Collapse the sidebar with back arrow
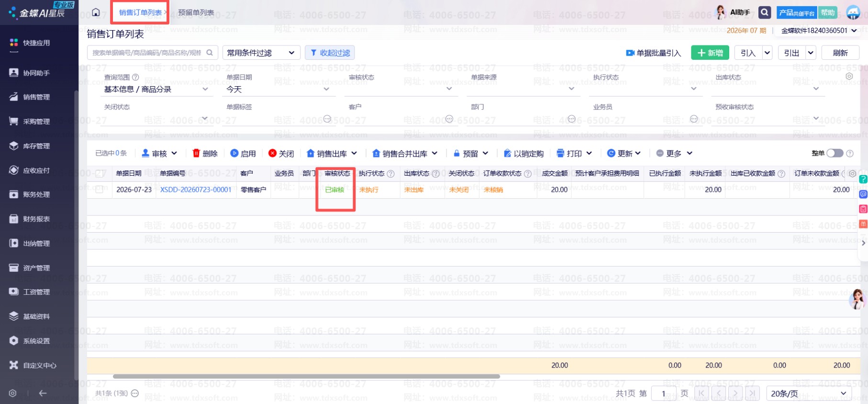The height and width of the screenshot is (404, 868). coord(43,393)
